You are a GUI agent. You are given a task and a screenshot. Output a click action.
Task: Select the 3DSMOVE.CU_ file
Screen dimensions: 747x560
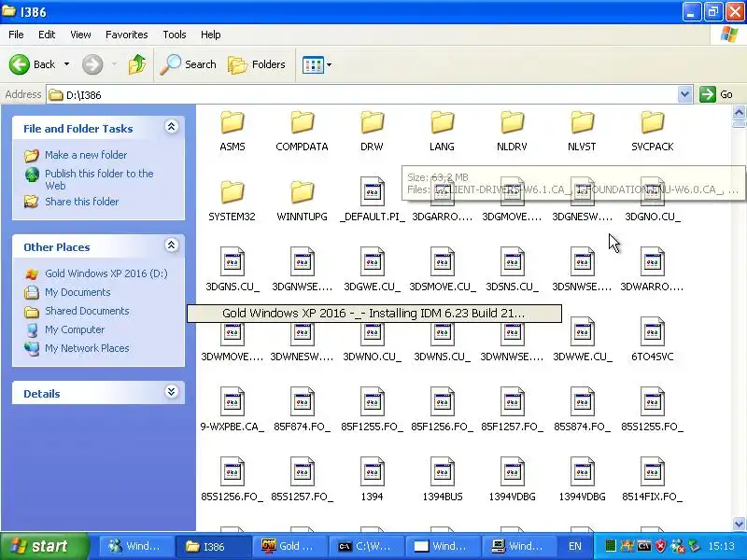coord(442,270)
